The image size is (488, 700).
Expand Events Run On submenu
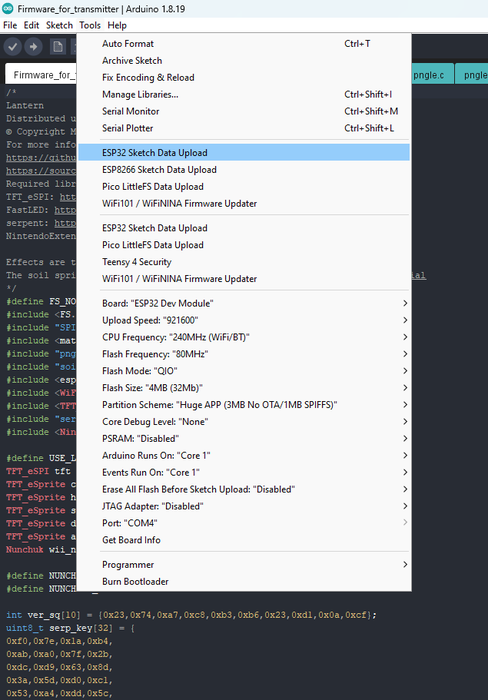[x=244, y=473]
